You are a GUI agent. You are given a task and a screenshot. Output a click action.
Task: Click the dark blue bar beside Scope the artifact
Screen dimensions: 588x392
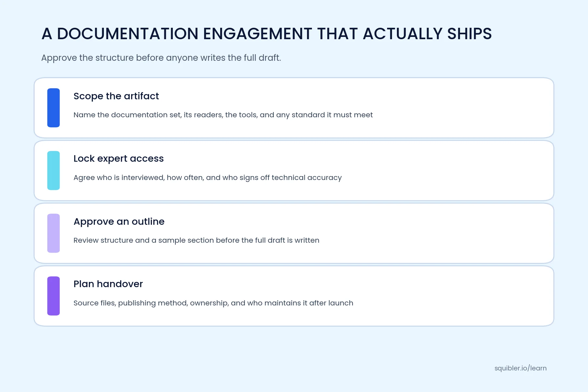click(54, 108)
